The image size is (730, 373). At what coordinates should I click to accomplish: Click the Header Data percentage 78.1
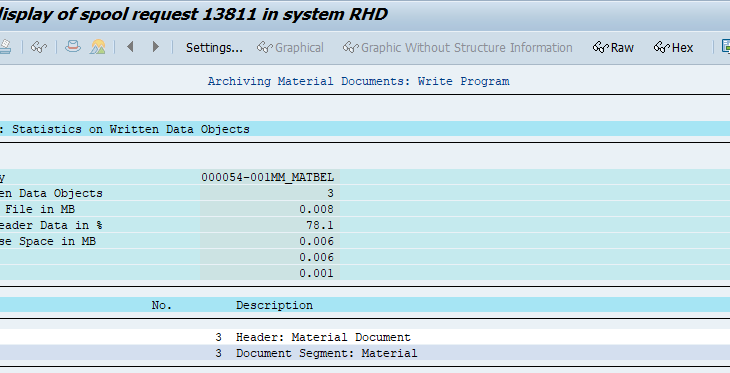(320, 225)
